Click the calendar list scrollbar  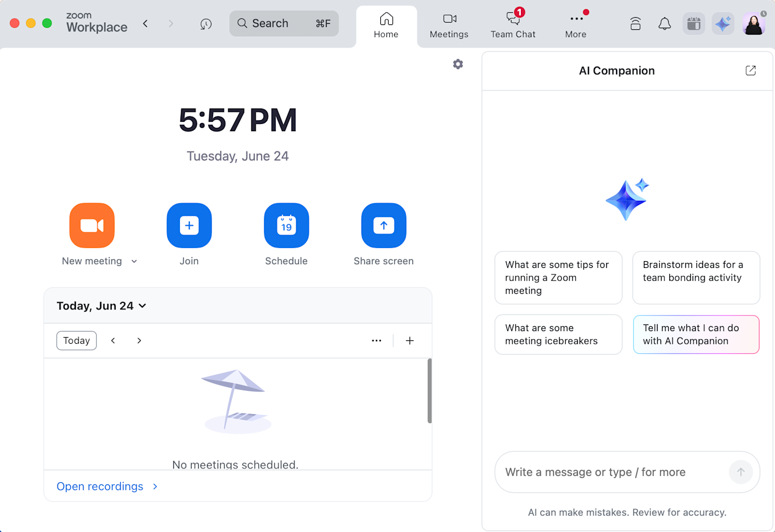[430, 391]
